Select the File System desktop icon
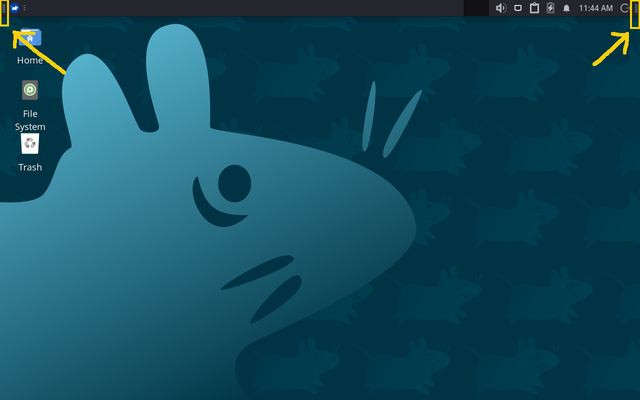This screenshot has width=640, height=400. [x=30, y=106]
